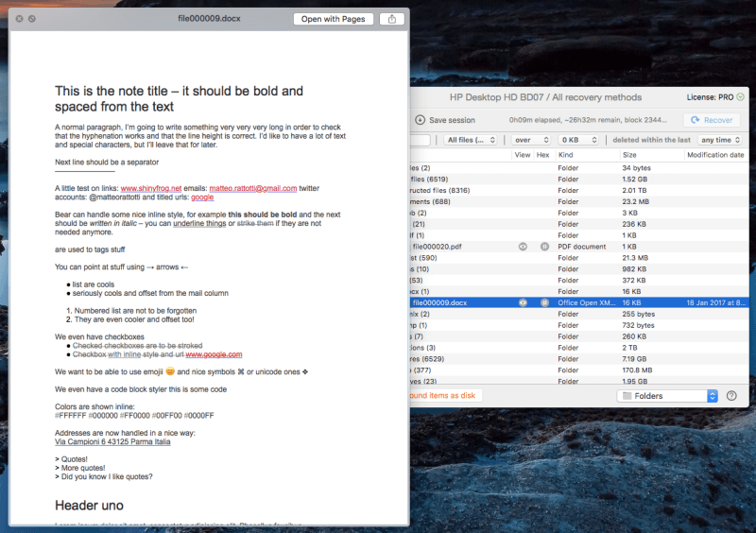
Task: Click the elapsed time status text
Action: 588,120
